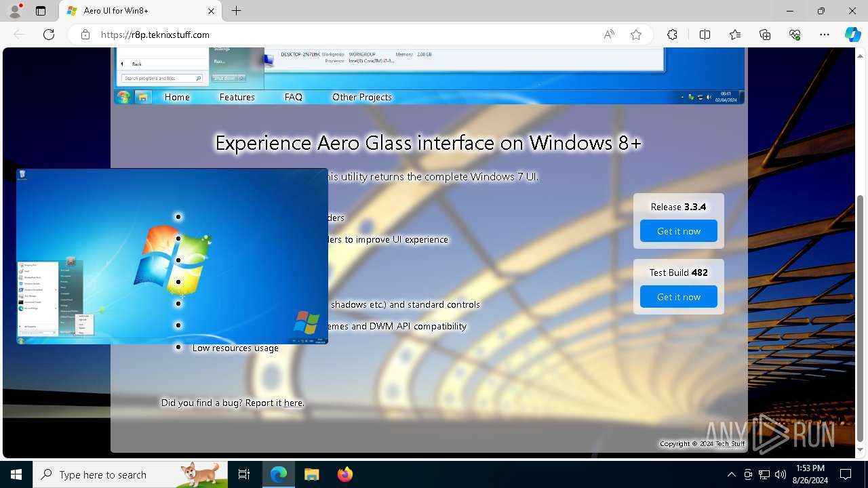
Task: Click the folder icon in page navbar
Action: [143, 97]
